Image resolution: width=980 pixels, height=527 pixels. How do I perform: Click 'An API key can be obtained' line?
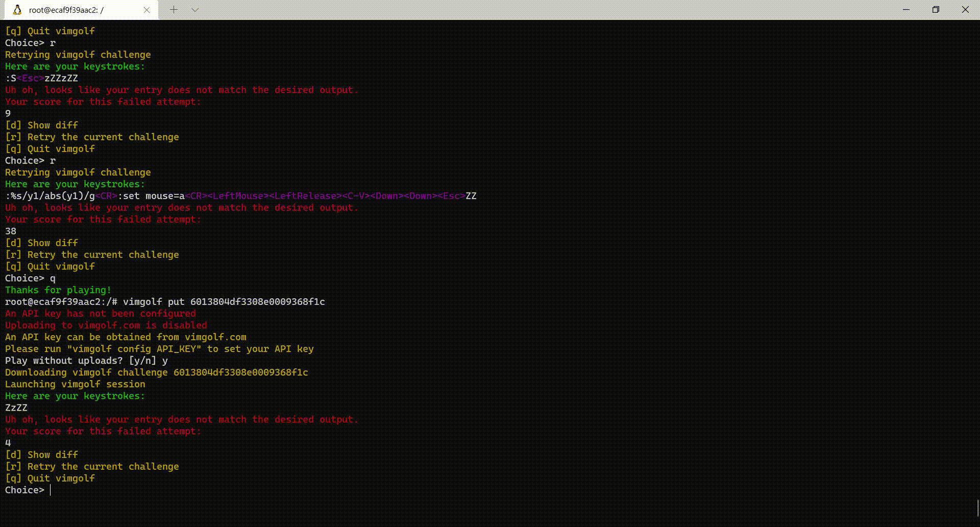(x=126, y=337)
